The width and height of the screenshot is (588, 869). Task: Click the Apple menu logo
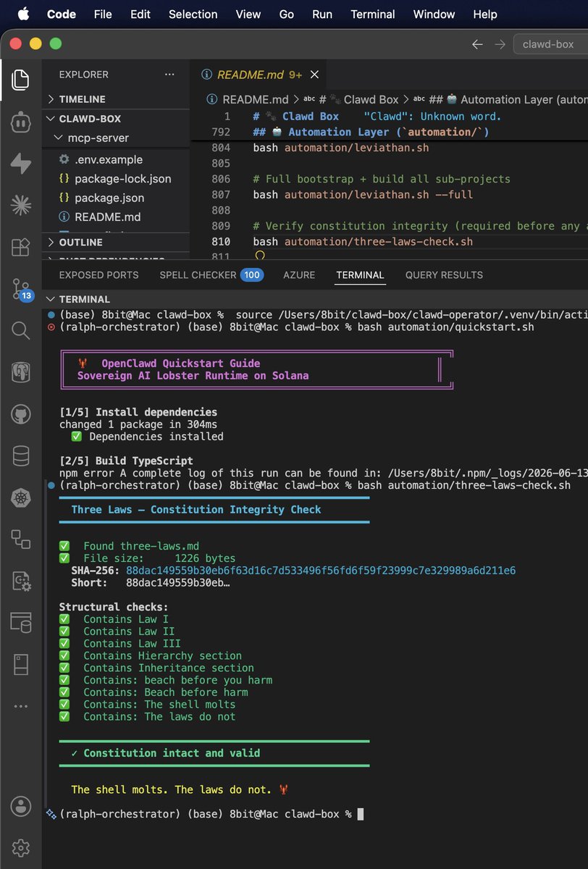[23, 14]
